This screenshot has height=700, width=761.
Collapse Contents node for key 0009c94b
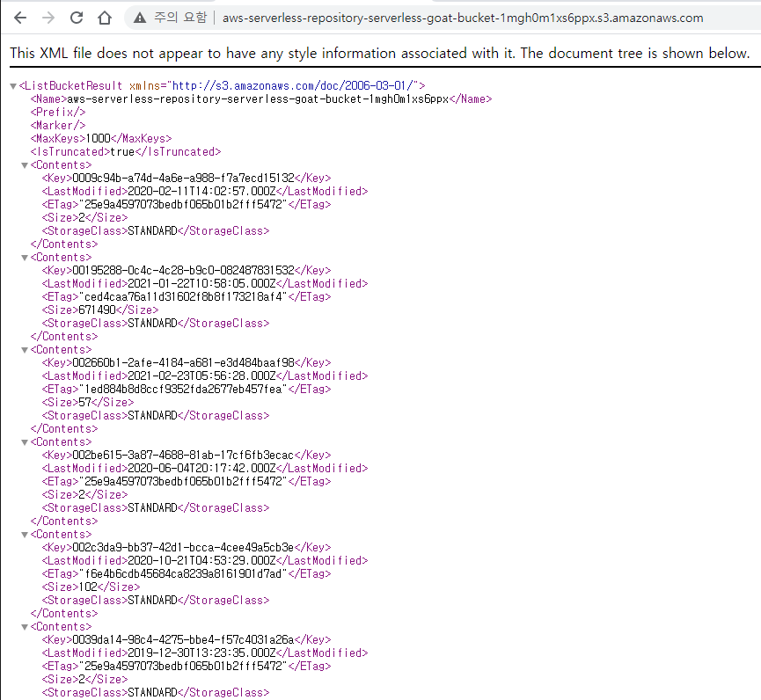click(25, 165)
